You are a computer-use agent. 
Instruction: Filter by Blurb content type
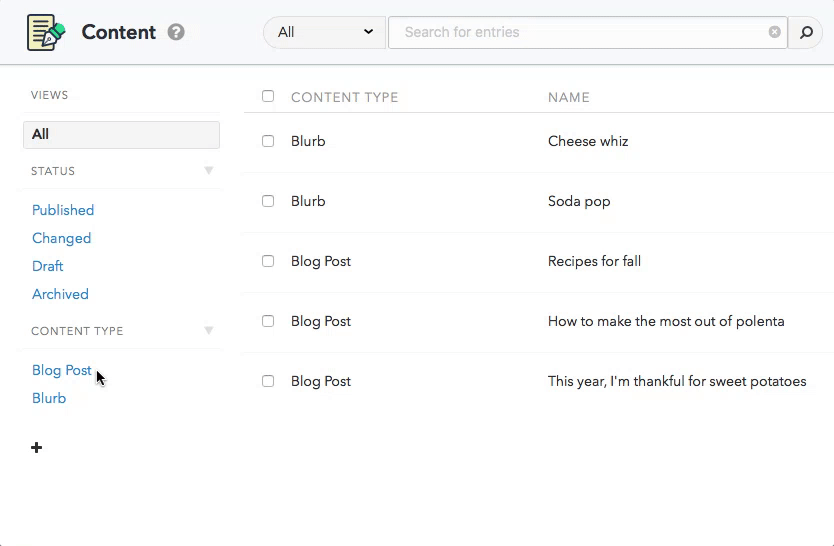click(x=49, y=398)
